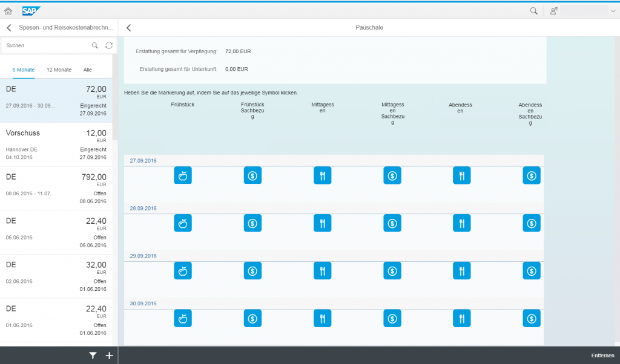Open the DE 22,40 EUR entry dated 06.06.2016
620x364 pixels.
coord(56,232)
